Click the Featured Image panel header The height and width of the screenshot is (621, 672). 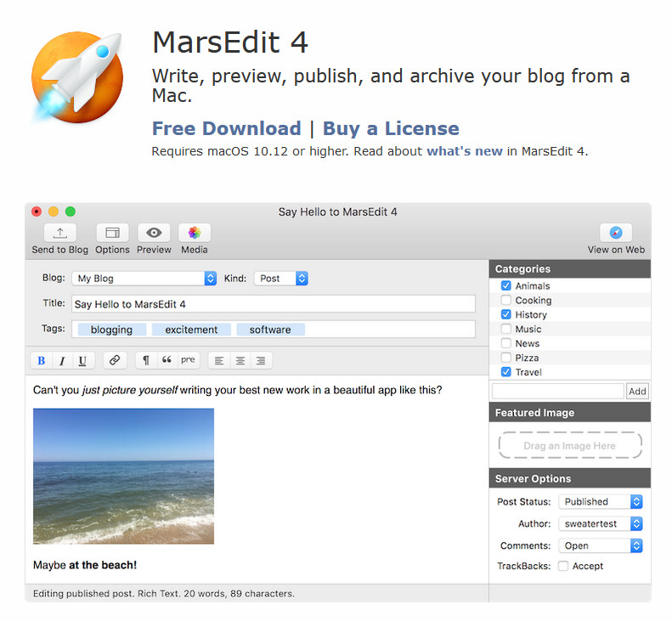[x=570, y=413]
